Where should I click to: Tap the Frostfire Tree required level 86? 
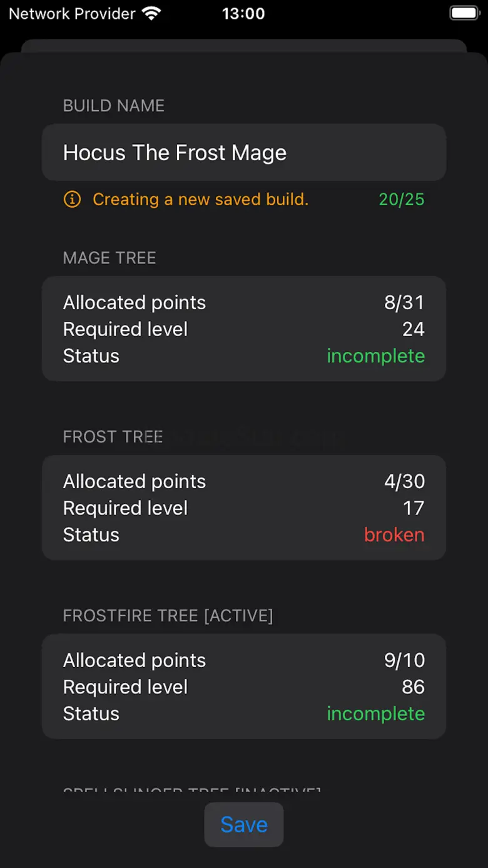(413, 687)
